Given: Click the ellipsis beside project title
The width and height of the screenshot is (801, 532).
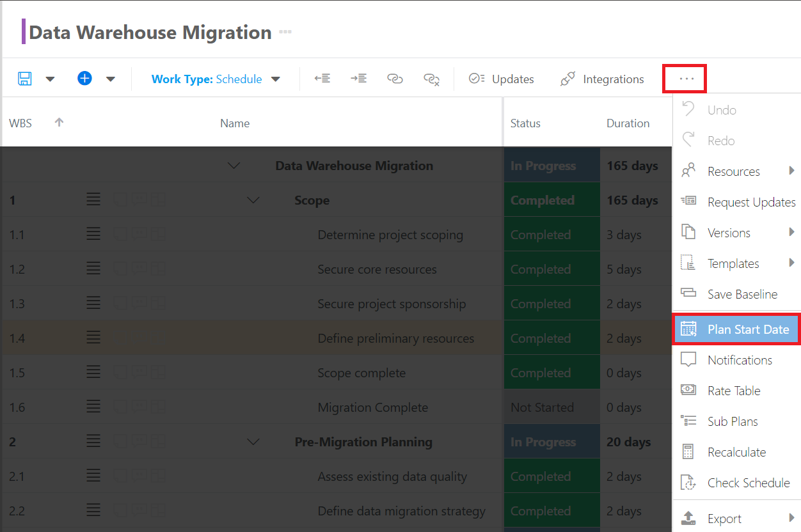Looking at the screenshot, I should 285,31.
